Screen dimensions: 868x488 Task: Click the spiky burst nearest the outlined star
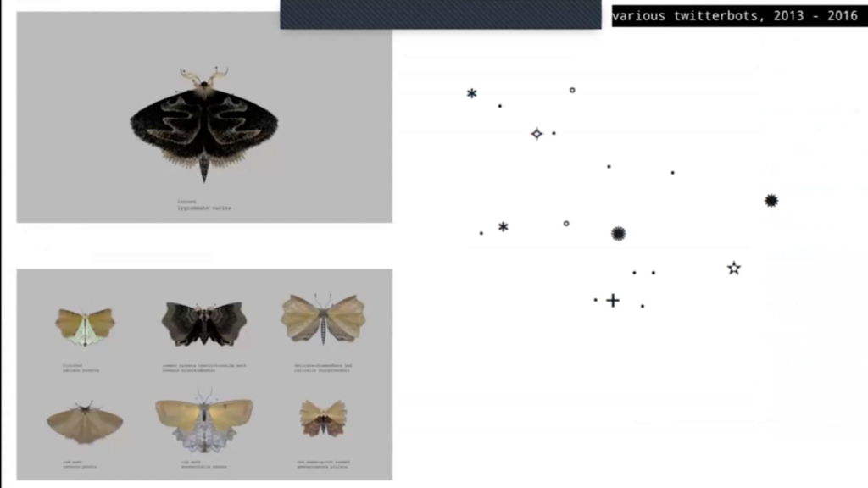[x=771, y=200]
